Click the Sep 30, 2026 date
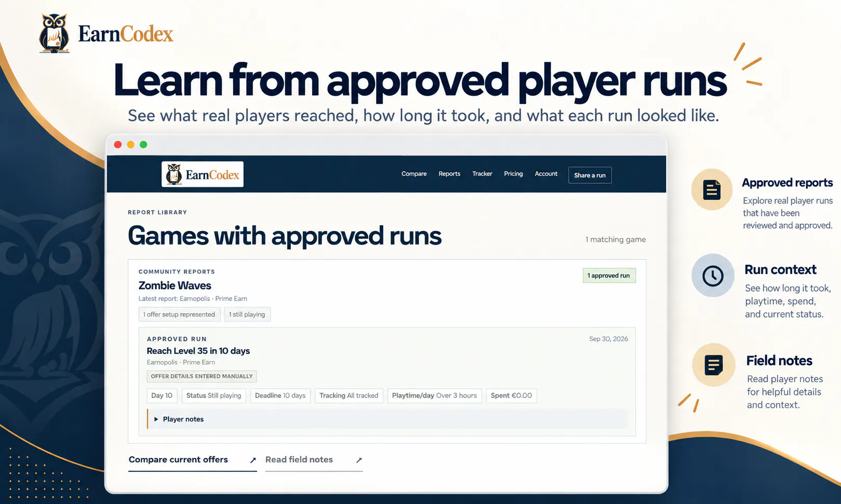The image size is (841, 504). (x=608, y=339)
